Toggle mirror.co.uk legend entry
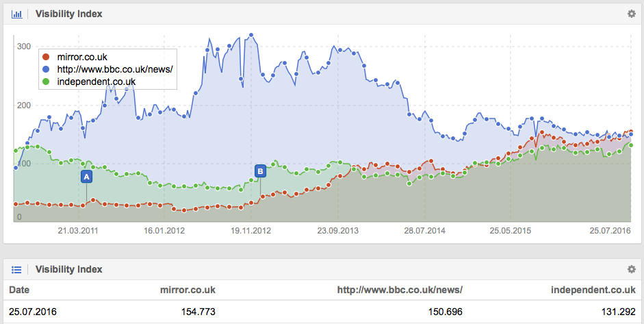644x324 pixels. [82, 57]
